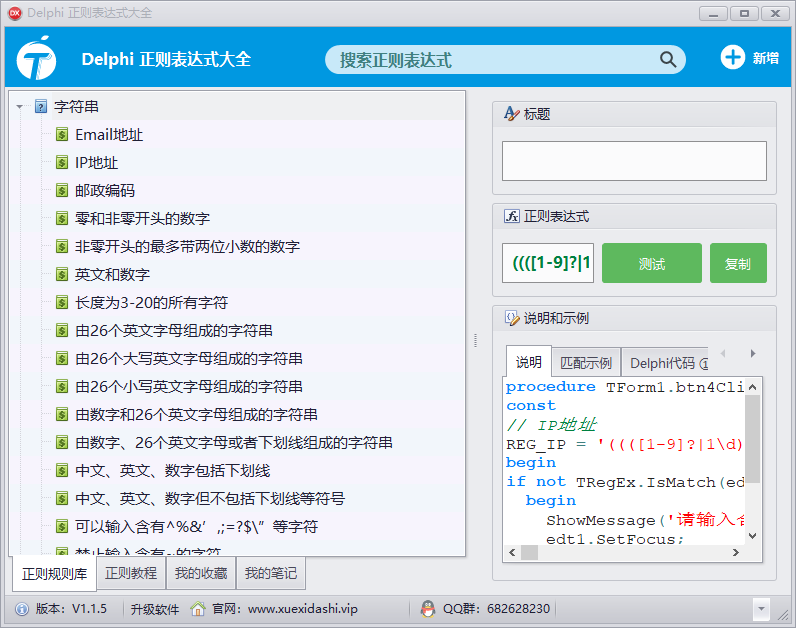796x628 pixels.
Task: Click the fx 正则表达式 panel icon
Action: pyautogui.click(x=512, y=216)
